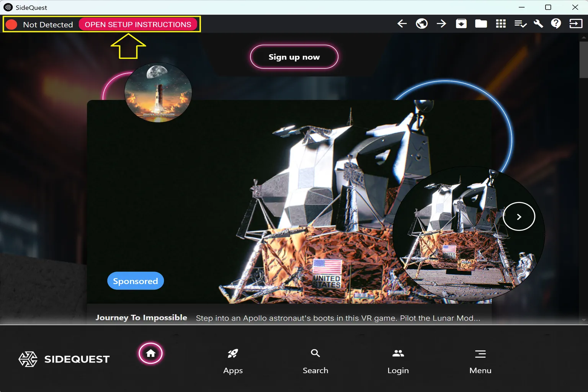Image resolution: width=588 pixels, height=392 pixels.
Task: Open the globe browser icon
Action: tap(421, 24)
